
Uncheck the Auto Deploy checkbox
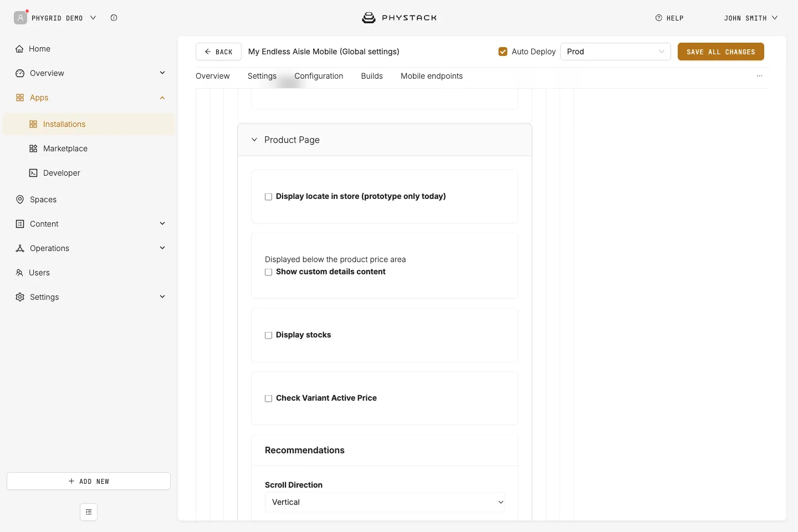[x=503, y=52]
